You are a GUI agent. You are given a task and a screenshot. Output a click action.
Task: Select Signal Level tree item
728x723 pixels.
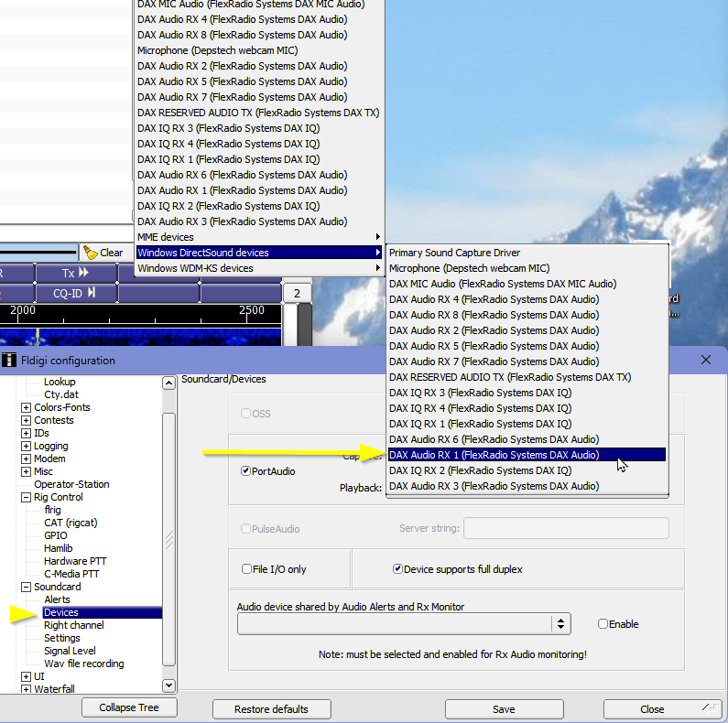[x=70, y=651]
